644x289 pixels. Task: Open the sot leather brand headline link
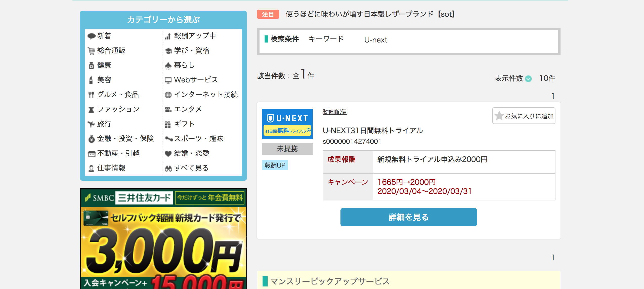pos(371,14)
